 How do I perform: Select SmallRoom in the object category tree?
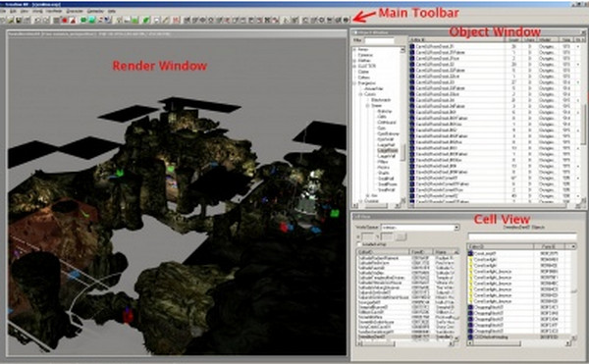click(387, 184)
